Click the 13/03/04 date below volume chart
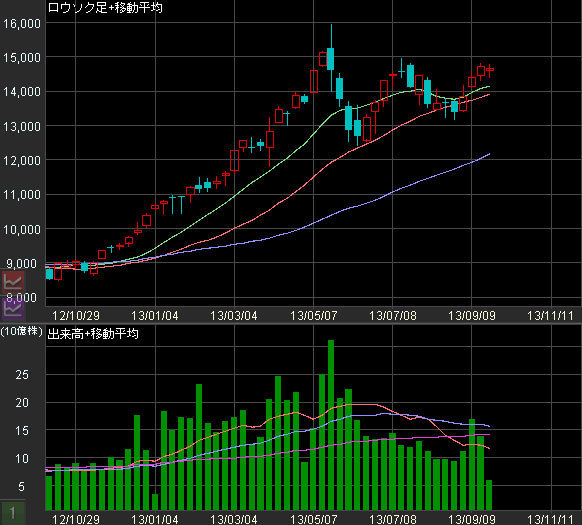Viewport: 582px width, 525px height. [234, 519]
